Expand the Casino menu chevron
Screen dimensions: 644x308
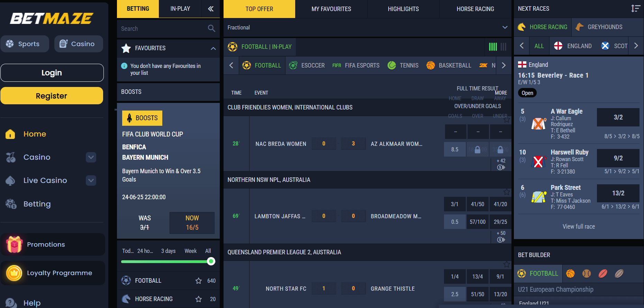[x=91, y=157]
